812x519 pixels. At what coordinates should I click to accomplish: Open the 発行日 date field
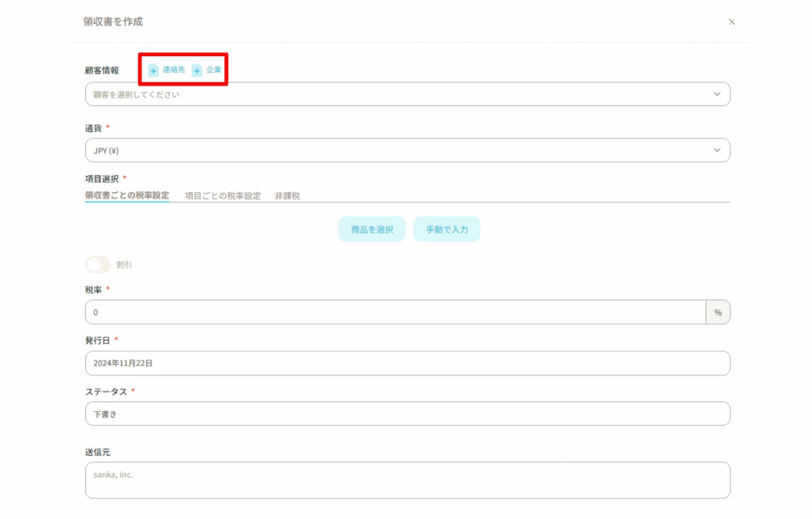408,363
